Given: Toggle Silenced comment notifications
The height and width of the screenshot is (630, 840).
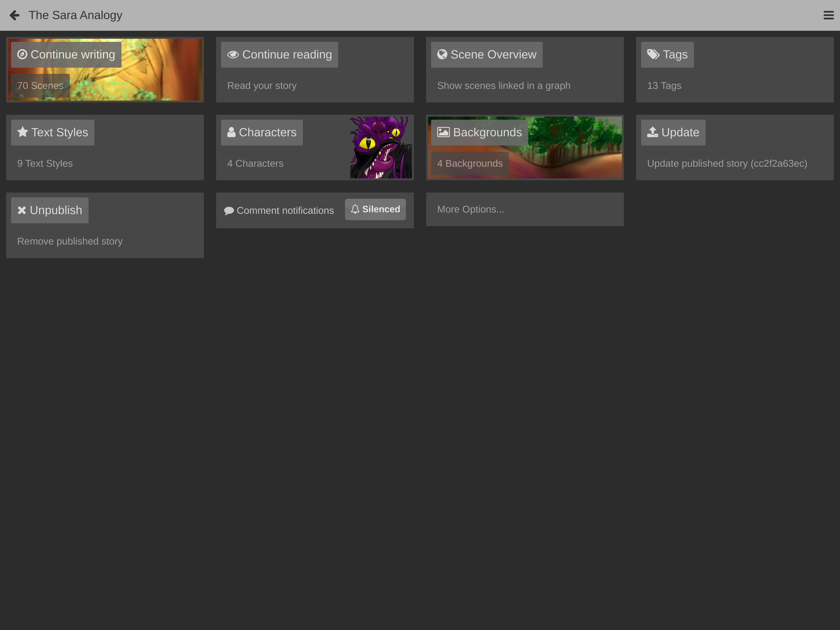Looking at the screenshot, I should click(375, 209).
